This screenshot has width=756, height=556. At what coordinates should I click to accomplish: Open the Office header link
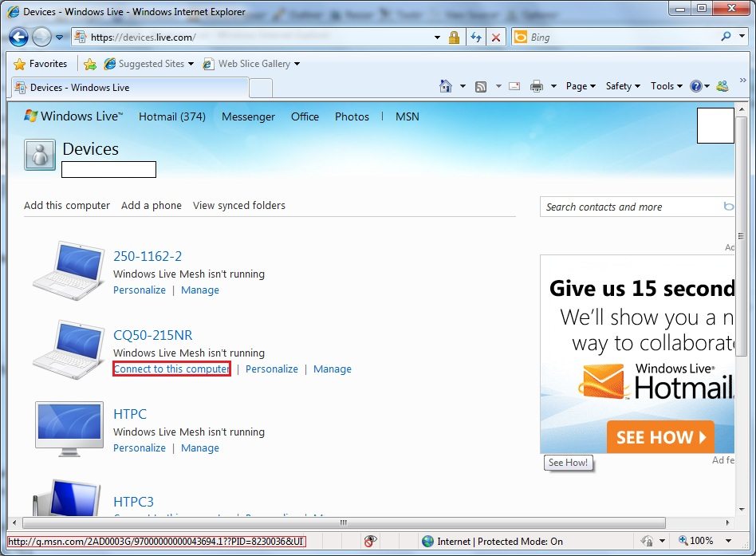[x=305, y=116]
